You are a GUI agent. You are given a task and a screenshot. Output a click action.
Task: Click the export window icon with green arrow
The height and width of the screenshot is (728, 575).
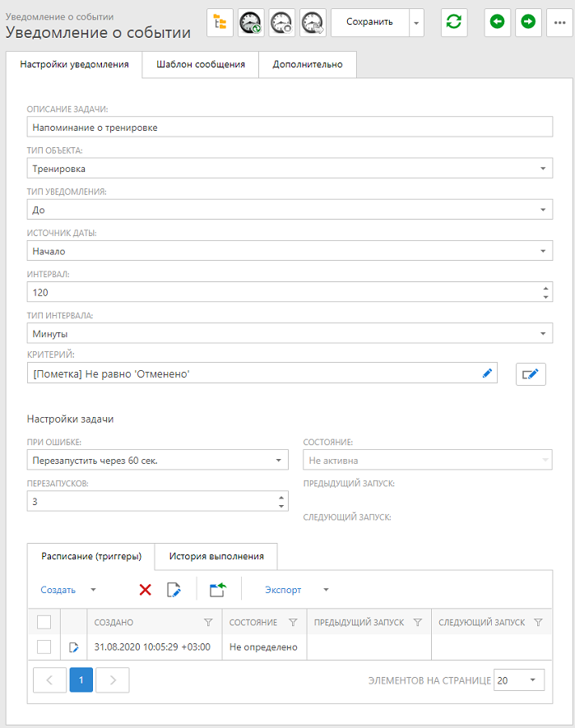coord(218,590)
